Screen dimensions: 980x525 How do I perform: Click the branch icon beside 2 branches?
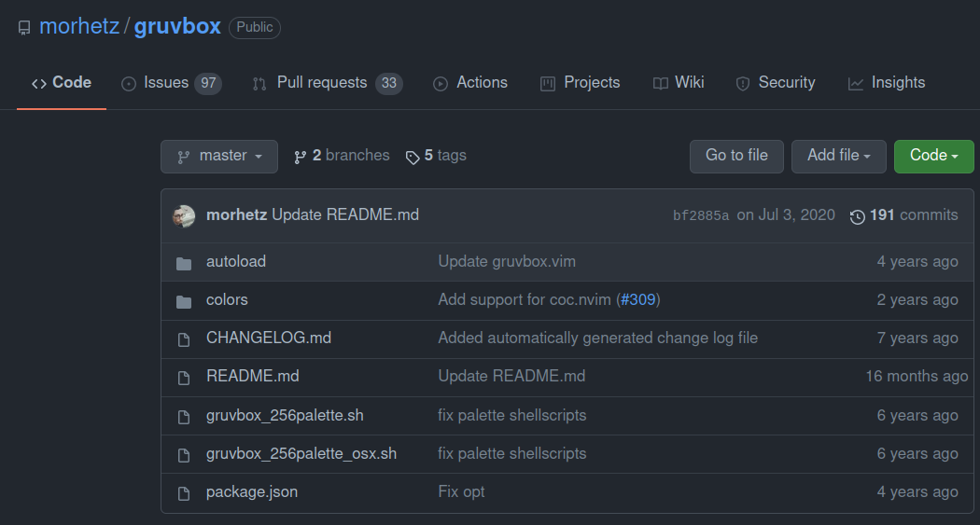(300, 158)
